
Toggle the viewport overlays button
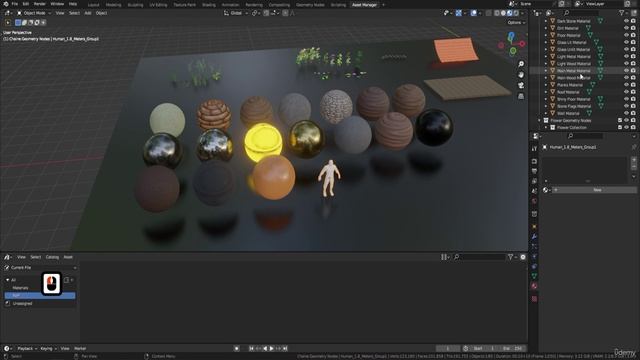[473, 13]
